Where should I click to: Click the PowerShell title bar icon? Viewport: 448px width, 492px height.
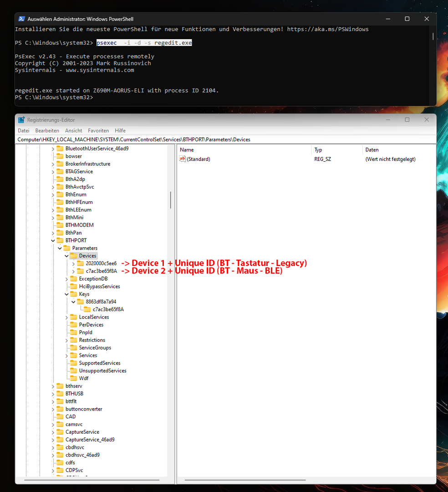pyautogui.click(x=21, y=19)
